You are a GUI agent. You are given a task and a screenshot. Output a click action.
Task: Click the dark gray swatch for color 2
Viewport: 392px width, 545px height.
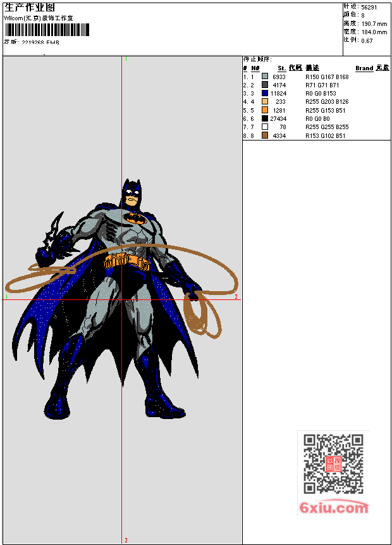[265, 84]
